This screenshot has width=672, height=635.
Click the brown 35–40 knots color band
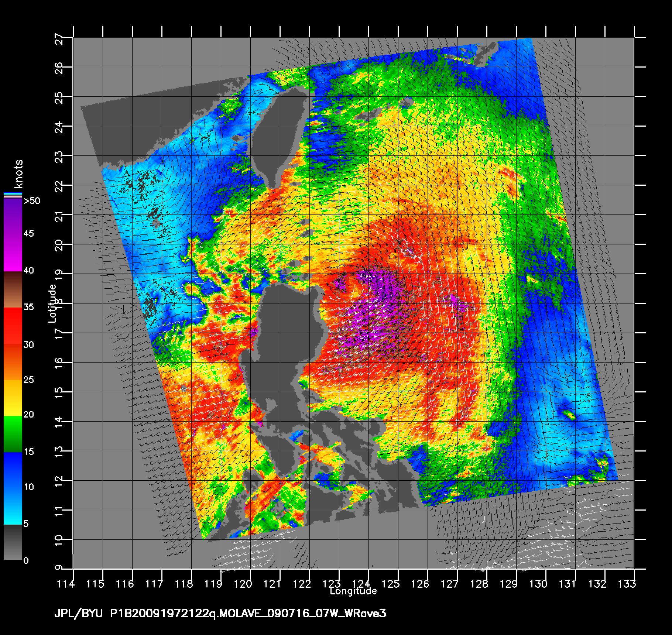13,290
